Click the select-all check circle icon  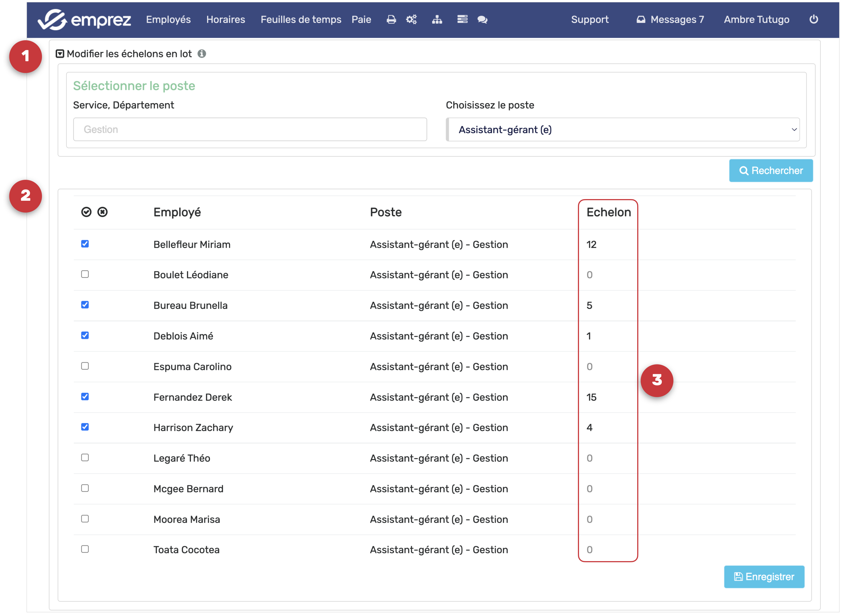point(86,212)
